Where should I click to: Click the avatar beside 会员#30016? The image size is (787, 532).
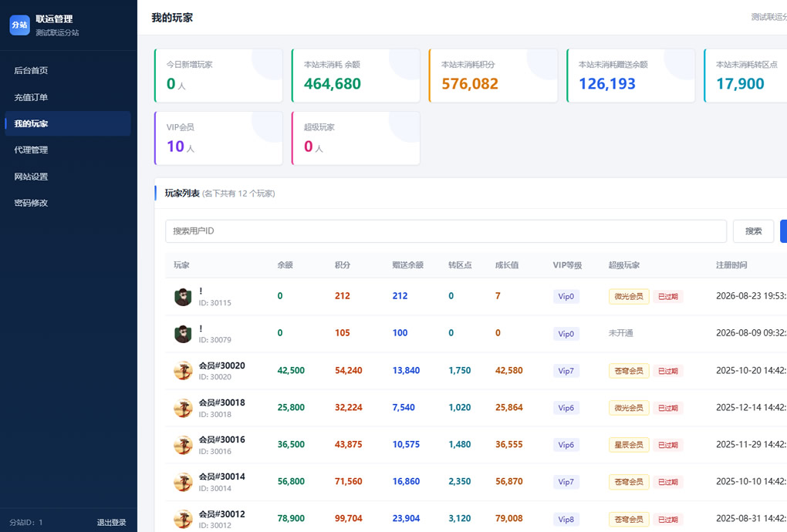(x=183, y=445)
